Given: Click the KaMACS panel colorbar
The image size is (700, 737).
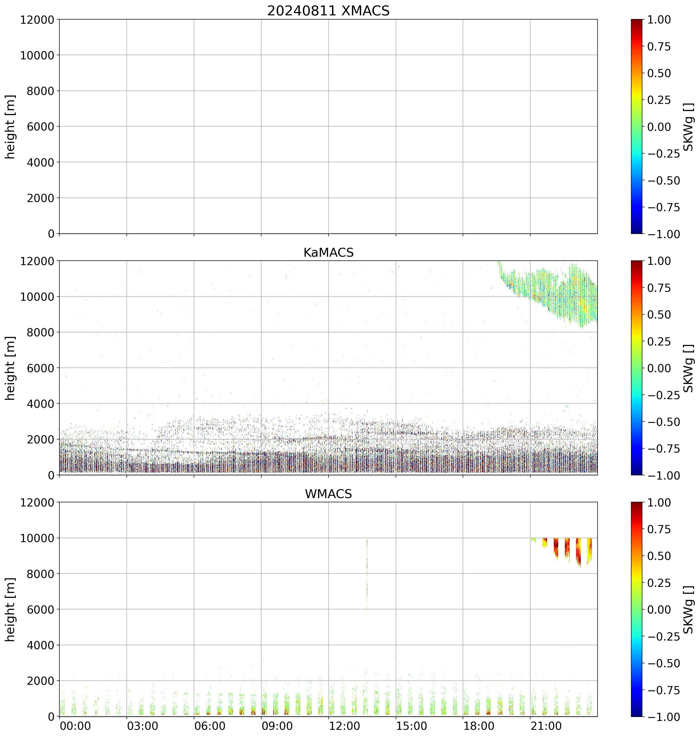Looking at the screenshot, I should 637,368.
